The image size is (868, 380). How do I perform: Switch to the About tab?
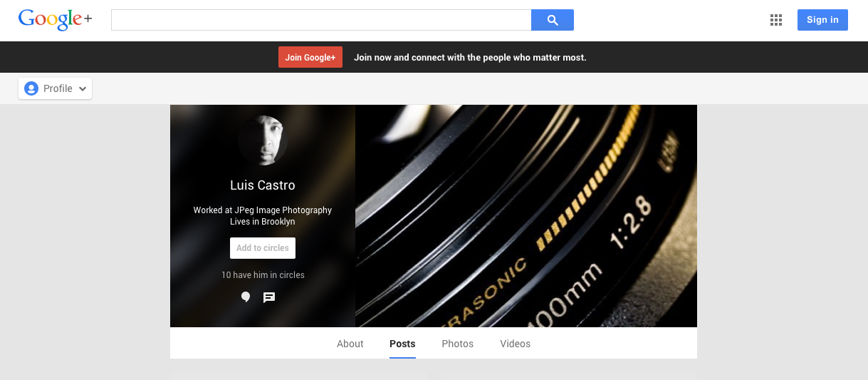tap(350, 344)
